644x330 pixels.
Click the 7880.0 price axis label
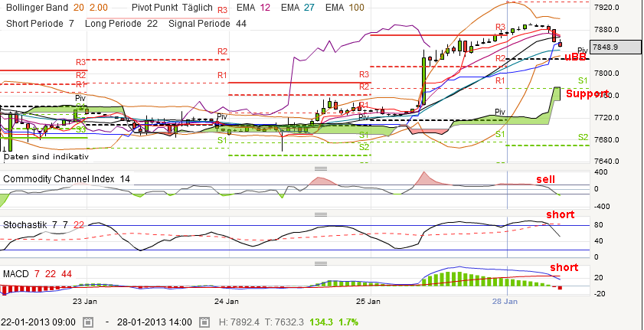(606, 30)
